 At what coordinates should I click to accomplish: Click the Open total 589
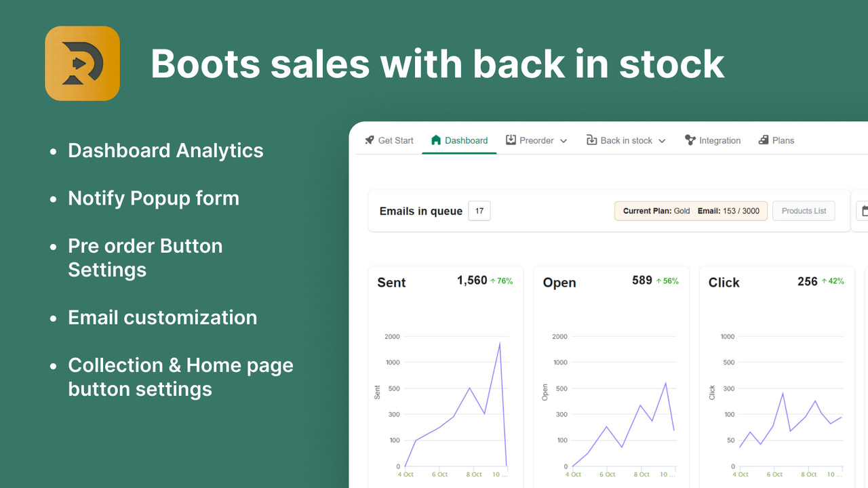click(x=642, y=280)
